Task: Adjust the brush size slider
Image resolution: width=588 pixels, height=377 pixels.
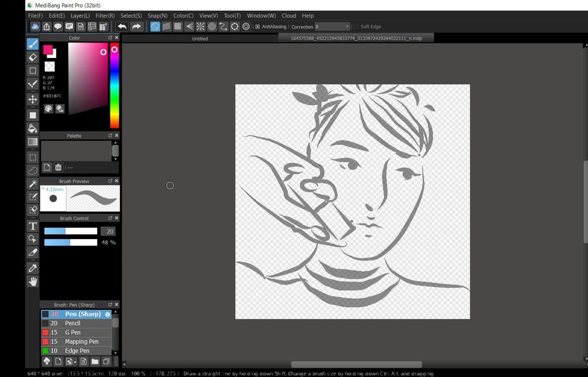Action: pos(71,231)
